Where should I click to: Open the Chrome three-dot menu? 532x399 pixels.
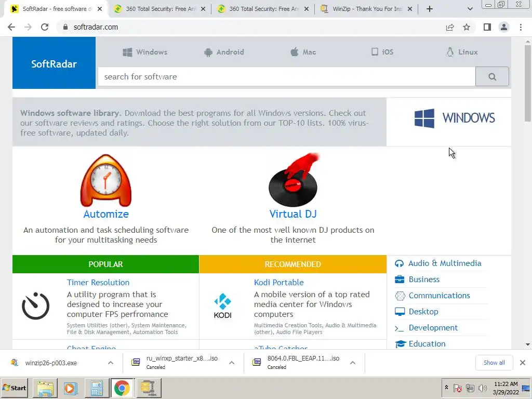tap(521, 27)
